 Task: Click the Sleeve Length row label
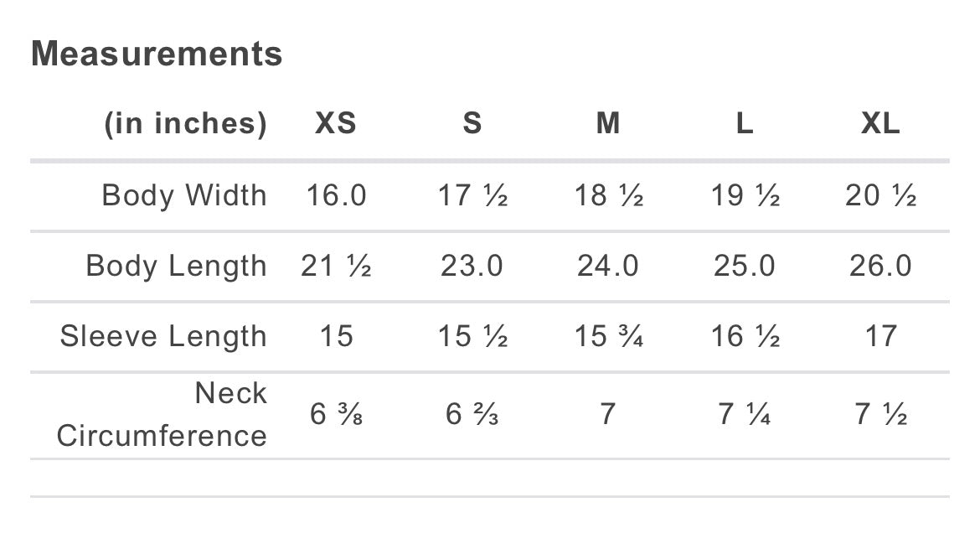pos(163,336)
